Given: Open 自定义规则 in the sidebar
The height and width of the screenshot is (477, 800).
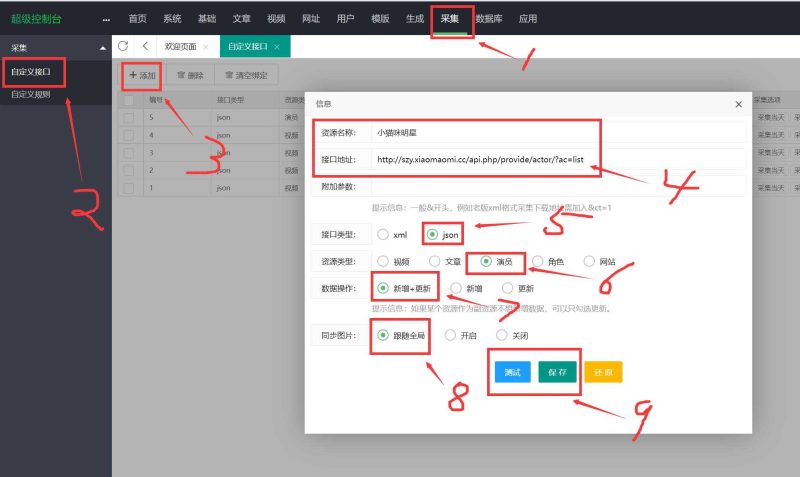Looking at the screenshot, I should pyautogui.click(x=30, y=95).
